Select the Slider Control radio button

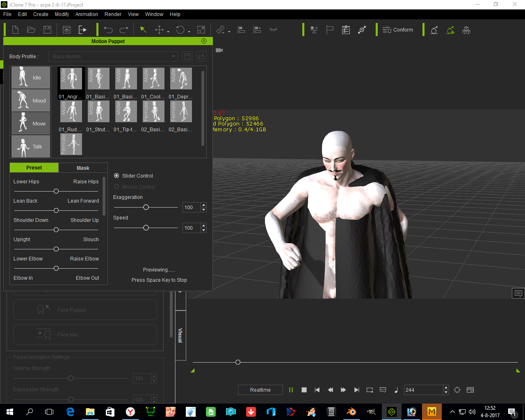[x=116, y=176]
